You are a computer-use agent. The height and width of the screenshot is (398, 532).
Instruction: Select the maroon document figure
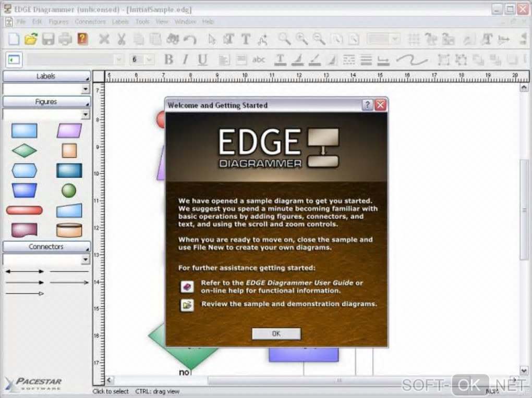tap(24, 230)
